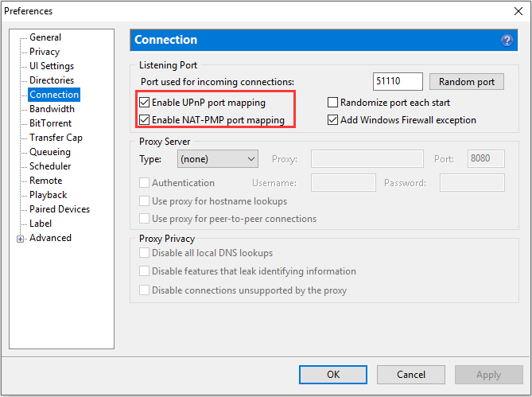
Task: Select Privacy in the sidebar
Action: pyautogui.click(x=45, y=52)
